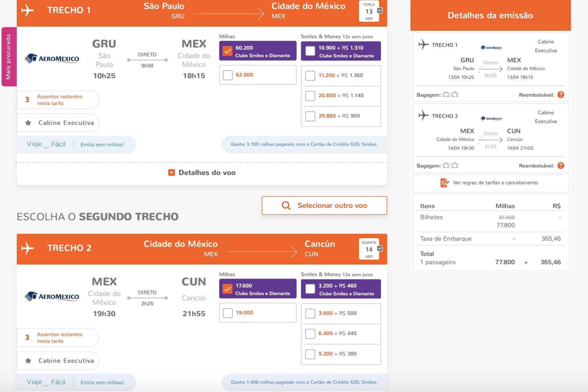Click the star icon next to Trecho 2 Cabine Executiva
This screenshot has height=392, width=588.
[x=28, y=360]
